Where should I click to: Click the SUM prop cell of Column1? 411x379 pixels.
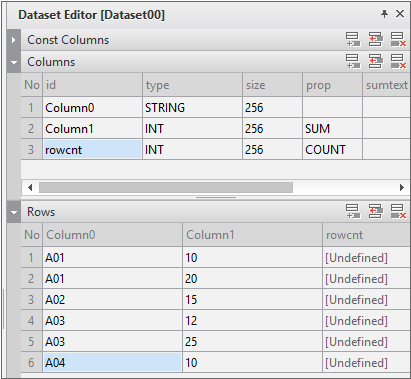[332, 129]
